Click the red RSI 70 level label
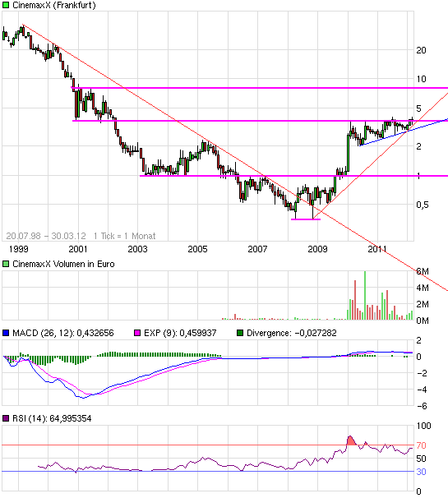Viewport: 448px width, 498px height. 422,445
